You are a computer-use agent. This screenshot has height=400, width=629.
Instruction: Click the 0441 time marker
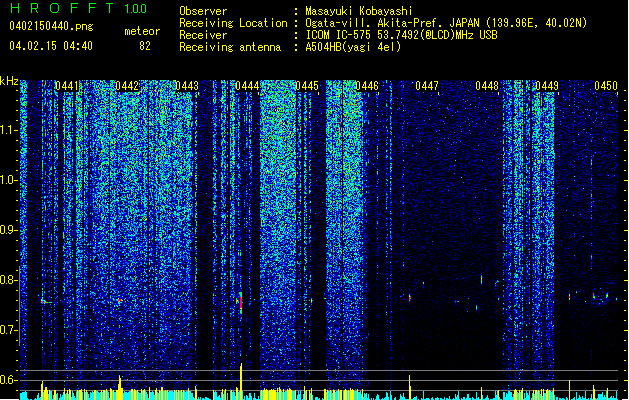click(67, 86)
